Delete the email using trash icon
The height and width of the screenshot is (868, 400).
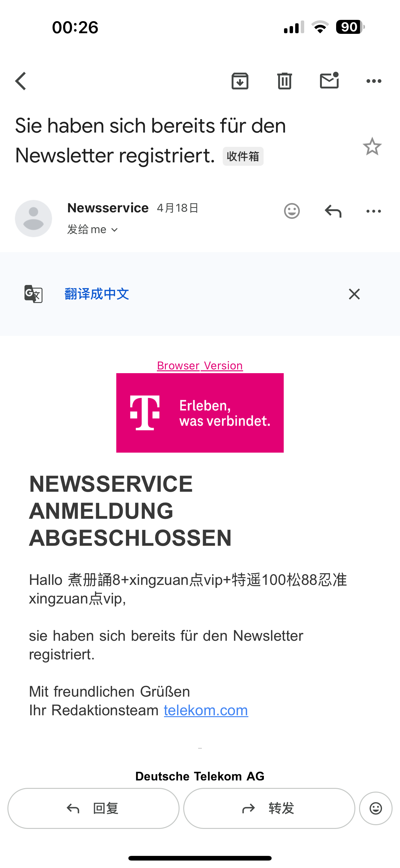point(285,81)
